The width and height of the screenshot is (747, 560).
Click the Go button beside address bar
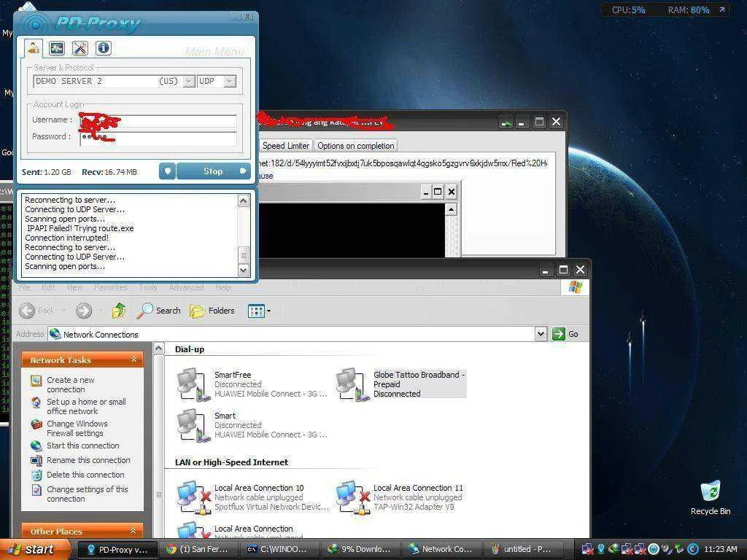point(565,334)
